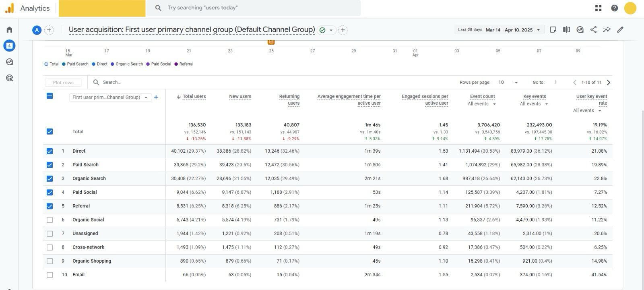Open the Help question mark icon
This screenshot has width=644, height=290.
614,8
